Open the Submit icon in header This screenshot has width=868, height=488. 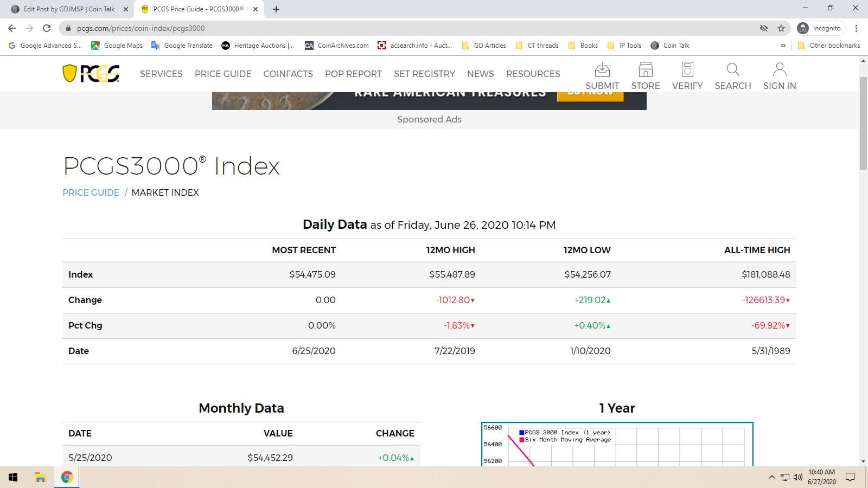602,76
